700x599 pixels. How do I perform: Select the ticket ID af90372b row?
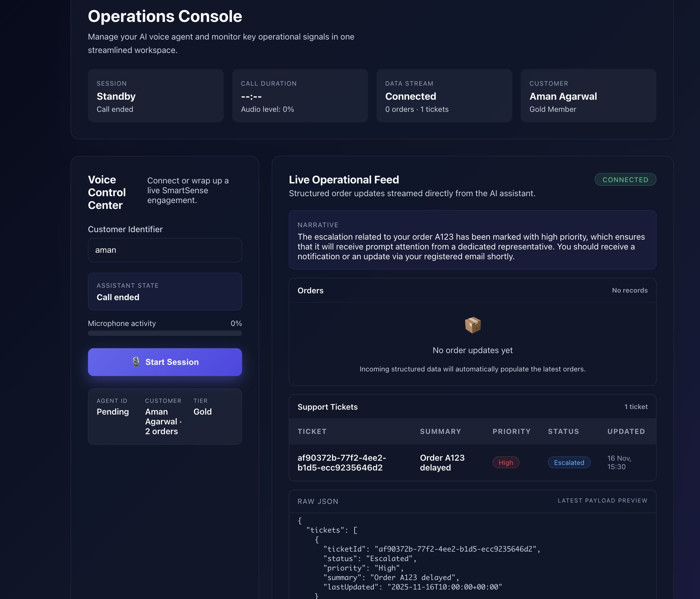click(341, 463)
